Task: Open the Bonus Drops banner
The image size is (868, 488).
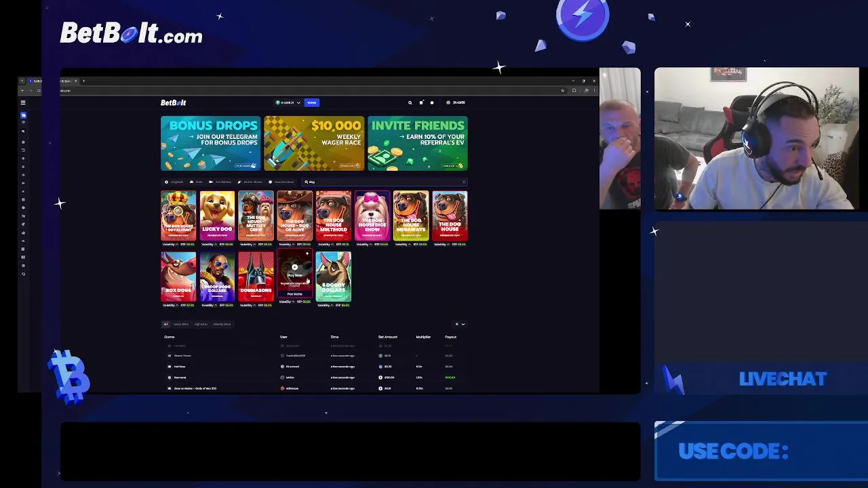Action: [210, 143]
